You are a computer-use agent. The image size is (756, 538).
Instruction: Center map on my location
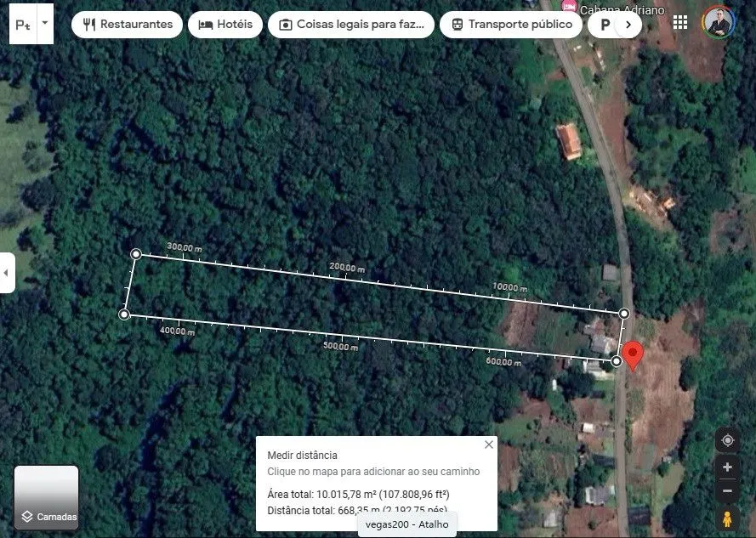click(x=728, y=440)
